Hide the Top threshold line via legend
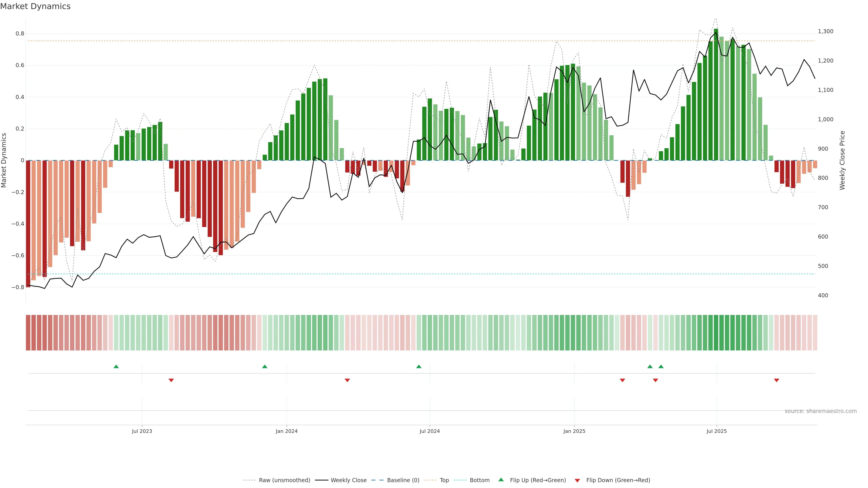 [x=444, y=480]
